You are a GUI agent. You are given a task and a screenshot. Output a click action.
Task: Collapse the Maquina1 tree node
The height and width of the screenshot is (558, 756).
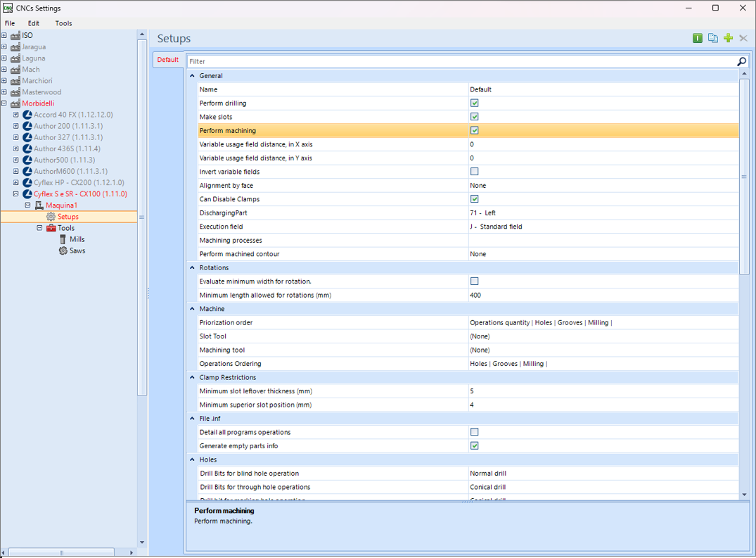[x=27, y=205]
